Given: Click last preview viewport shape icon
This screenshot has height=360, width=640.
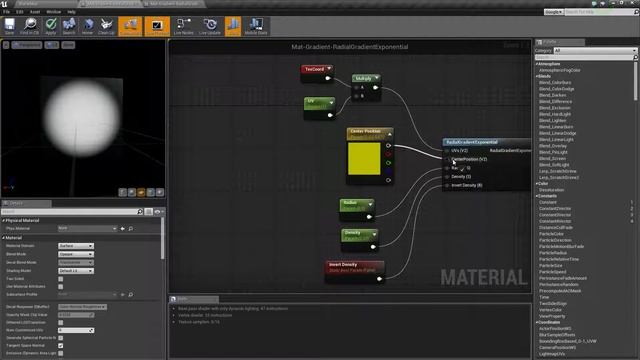Looking at the screenshot, I should 160,192.
